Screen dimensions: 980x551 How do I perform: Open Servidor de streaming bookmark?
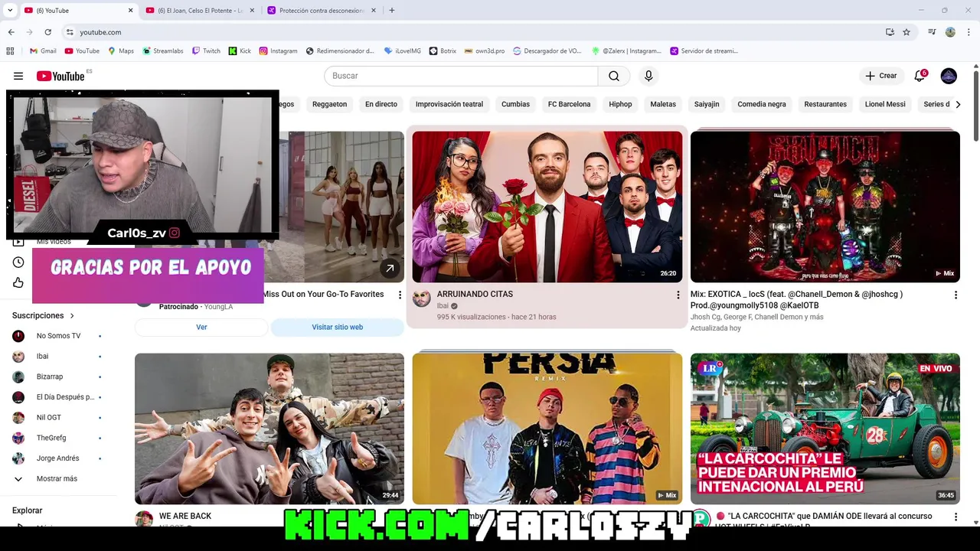pyautogui.click(x=704, y=51)
